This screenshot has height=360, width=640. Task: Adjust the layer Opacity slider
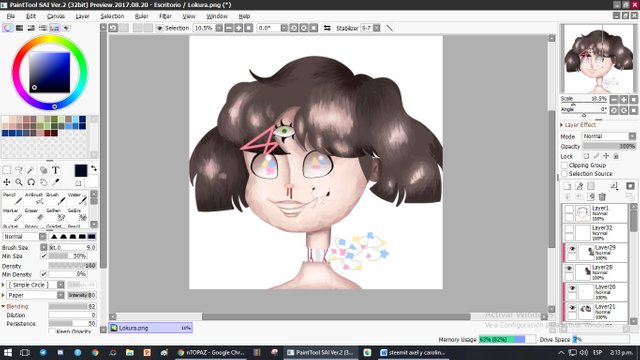tap(609, 146)
